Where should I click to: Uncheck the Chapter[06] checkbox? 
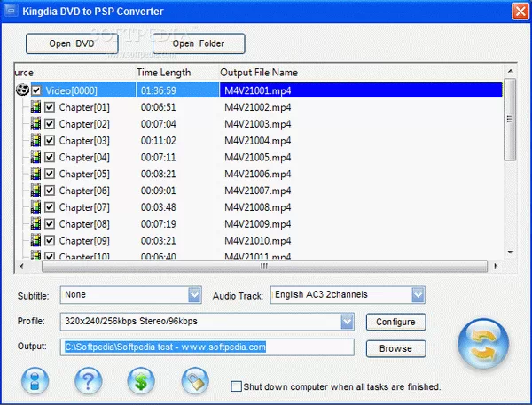point(50,191)
